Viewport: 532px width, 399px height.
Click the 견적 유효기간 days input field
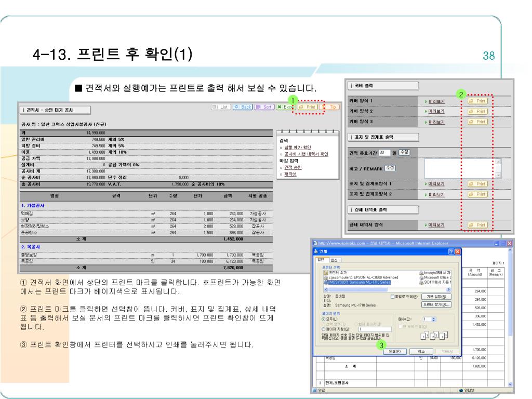click(x=384, y=153)
